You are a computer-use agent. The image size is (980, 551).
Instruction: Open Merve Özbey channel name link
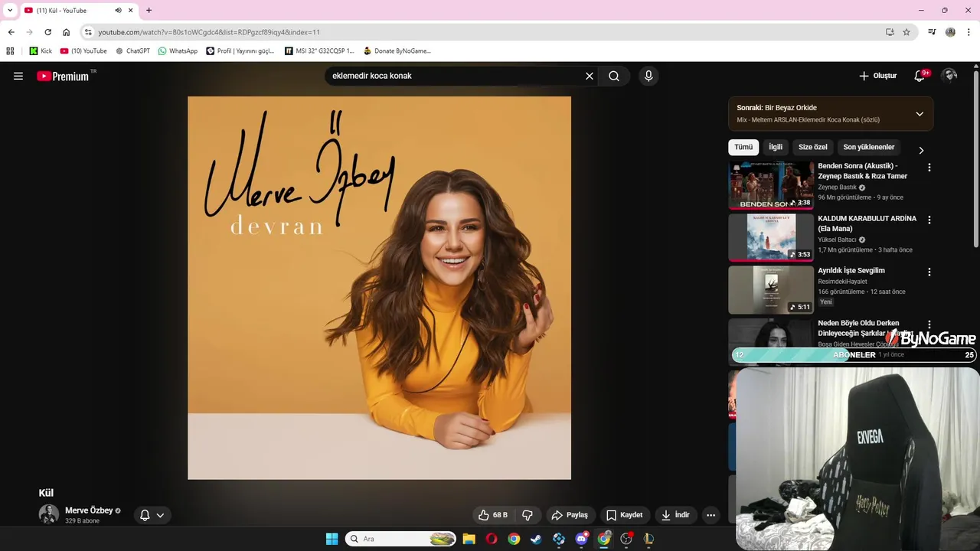tap(89, 510)
